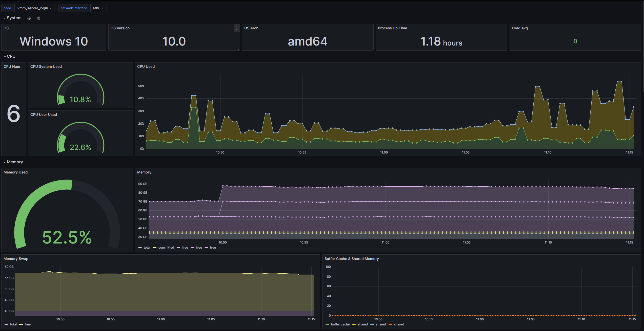
Task: Click the Load Avg panel title
Action: tap(520, 28)
